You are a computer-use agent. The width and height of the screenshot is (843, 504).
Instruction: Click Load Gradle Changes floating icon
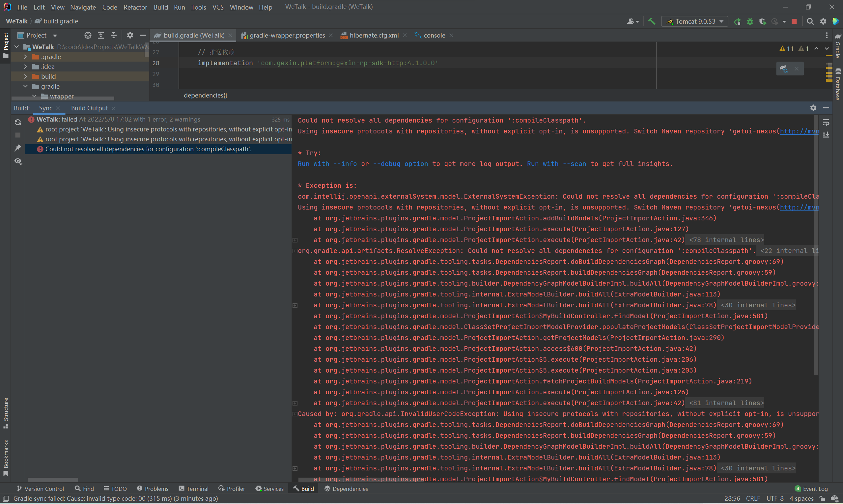pos(784,69)
